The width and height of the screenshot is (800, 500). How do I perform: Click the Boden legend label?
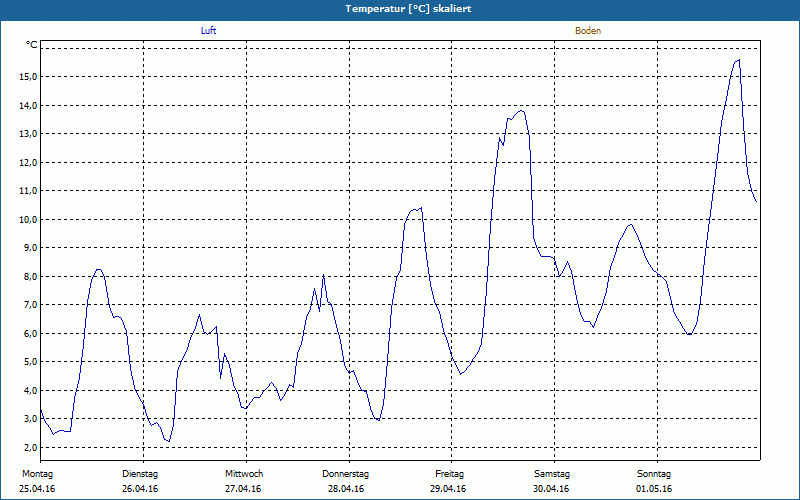tap(588, 31)
